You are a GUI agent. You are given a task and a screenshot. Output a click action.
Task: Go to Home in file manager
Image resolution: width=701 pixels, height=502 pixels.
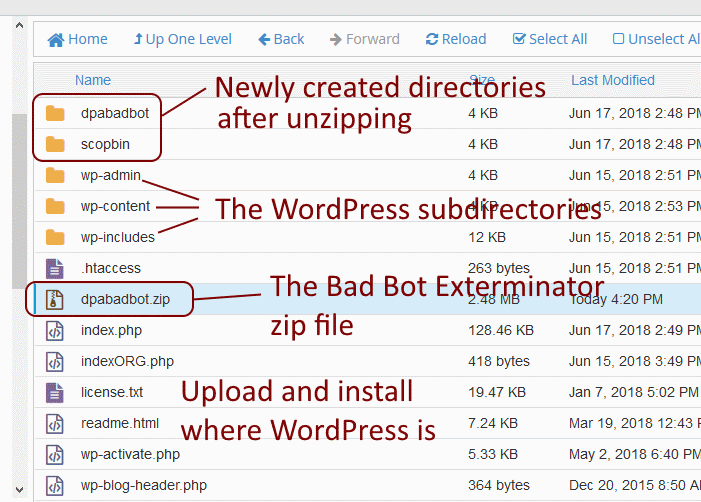tap(78, 39)
